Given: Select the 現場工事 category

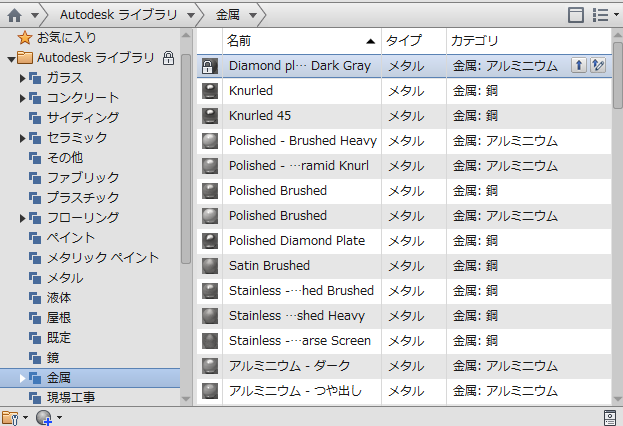Looking at the screenshot, I should (x=62, y=397).
